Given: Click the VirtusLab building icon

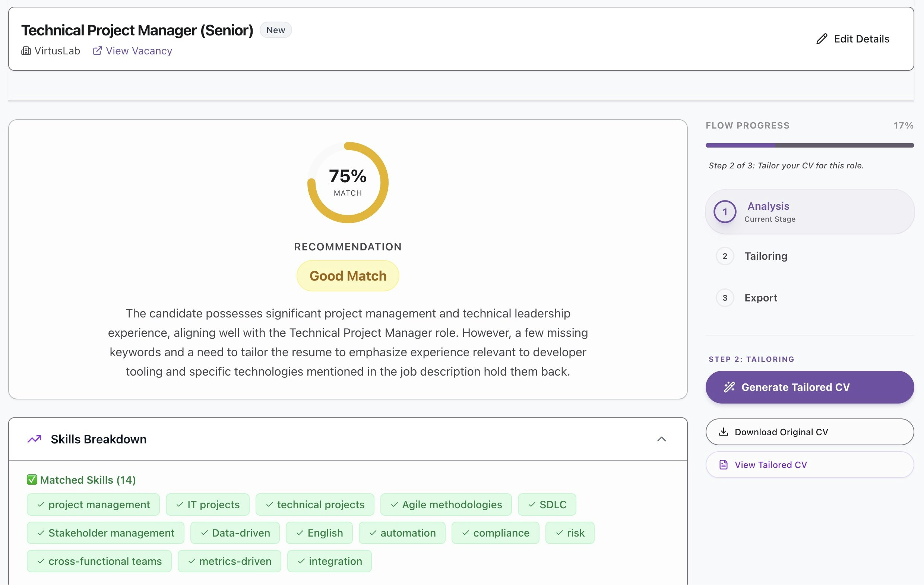Looking at the screenshot, I should [x=26, y=51].
